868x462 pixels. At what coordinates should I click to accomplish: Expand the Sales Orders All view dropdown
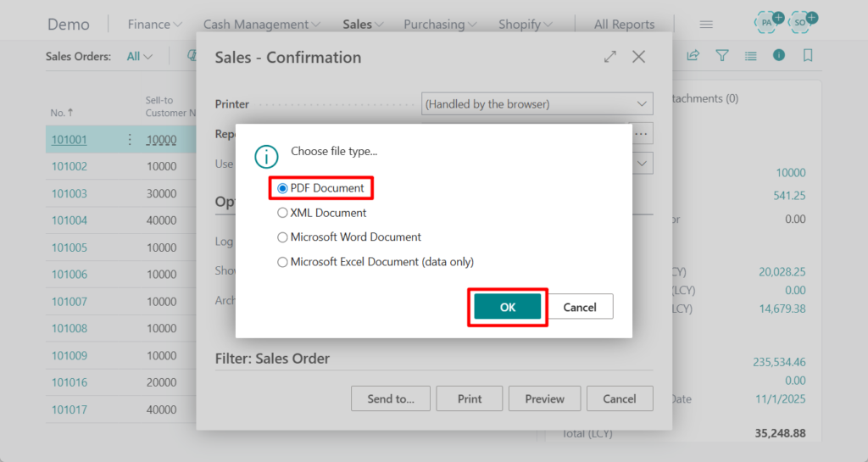139,57
